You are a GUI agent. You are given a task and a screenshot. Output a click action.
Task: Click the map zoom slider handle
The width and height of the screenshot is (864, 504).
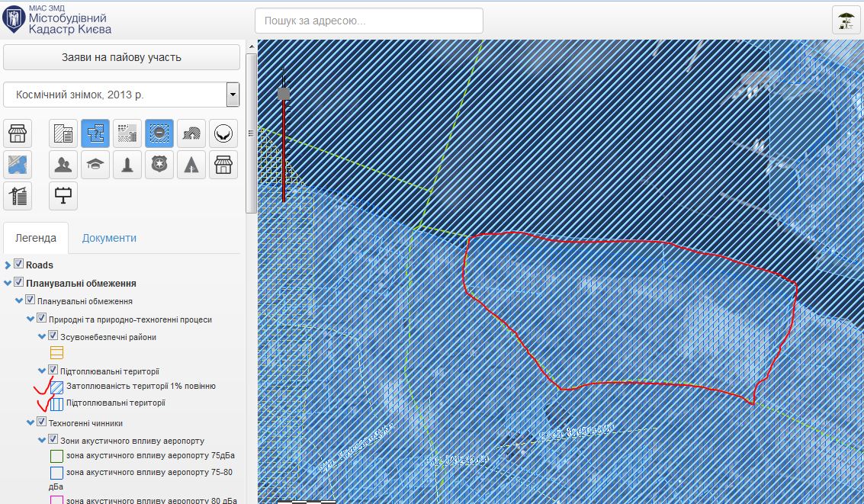(x=284, y=94)
